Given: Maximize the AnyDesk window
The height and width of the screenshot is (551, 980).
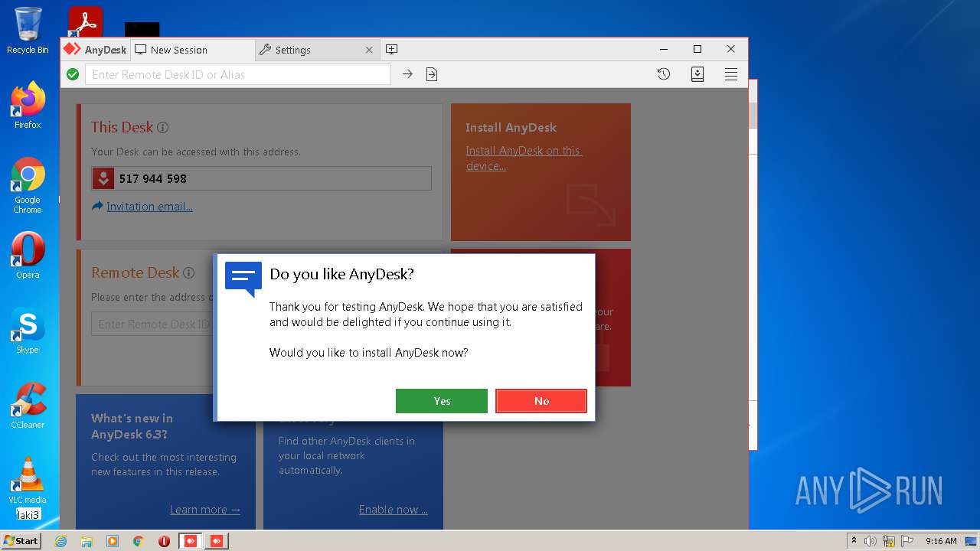Looking at the screenshot, I should click(697, 49).
